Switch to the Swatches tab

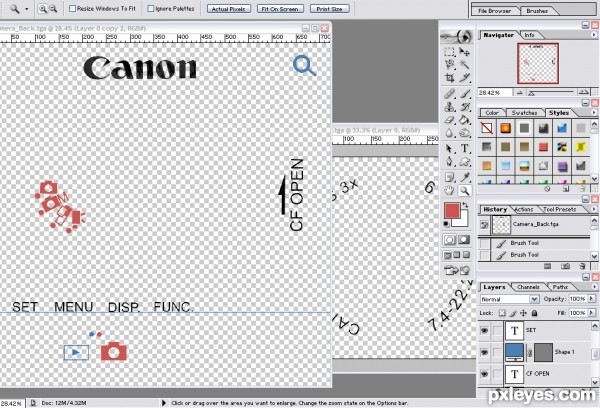click(x=524, y=113)
